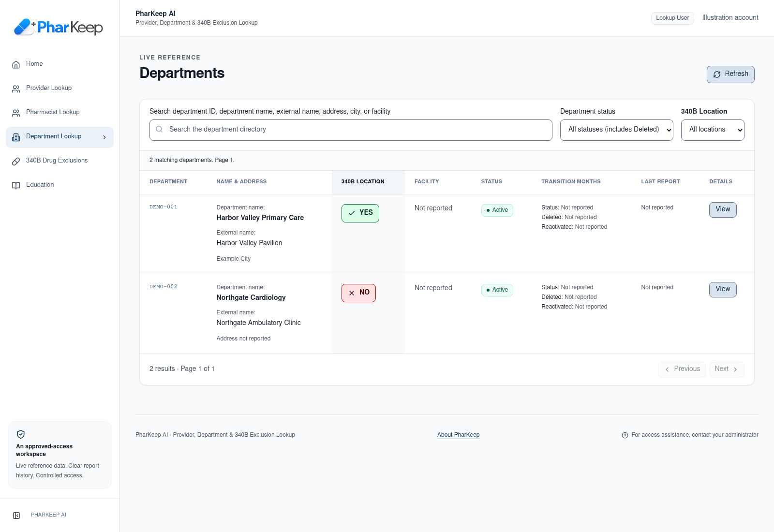
Task: Click the Previous page button
Action: (682, 369)
